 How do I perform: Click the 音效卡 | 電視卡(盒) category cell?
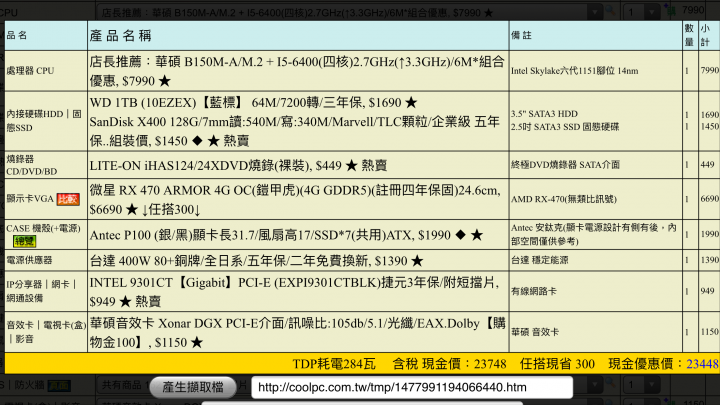tap(46, 332)
